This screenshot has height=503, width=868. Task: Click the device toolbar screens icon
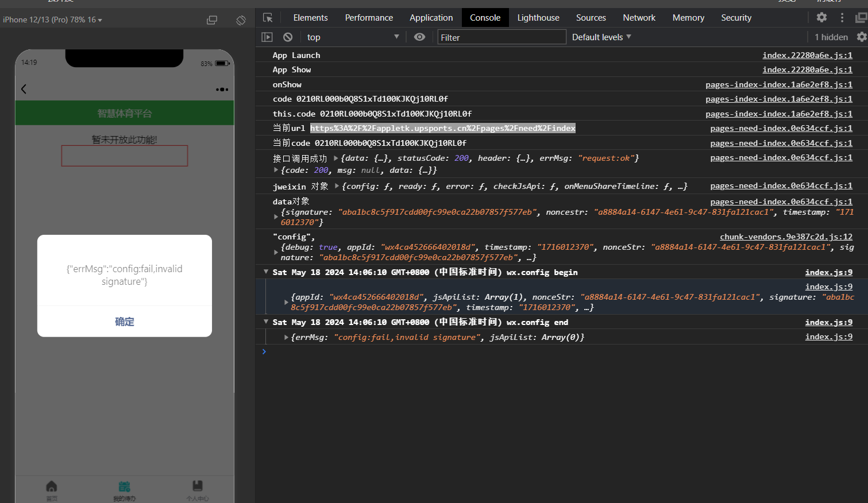click(x=212, y=20)
